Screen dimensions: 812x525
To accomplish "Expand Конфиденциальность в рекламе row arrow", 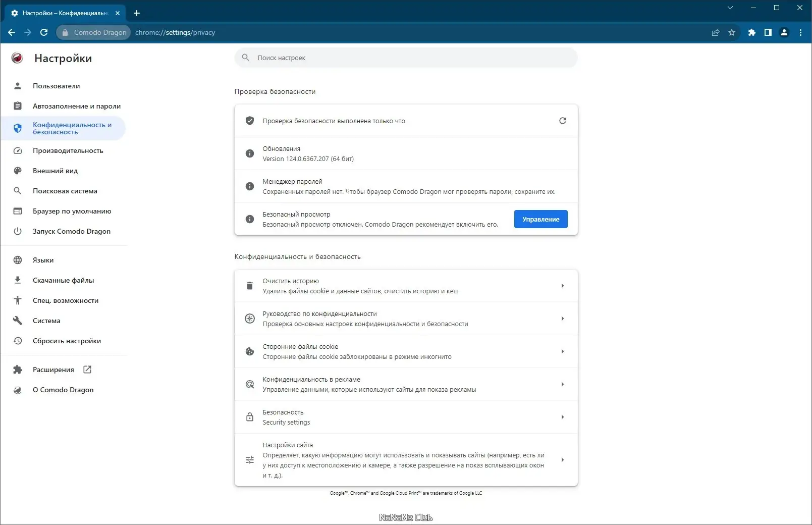I will [x=563, y=384].
